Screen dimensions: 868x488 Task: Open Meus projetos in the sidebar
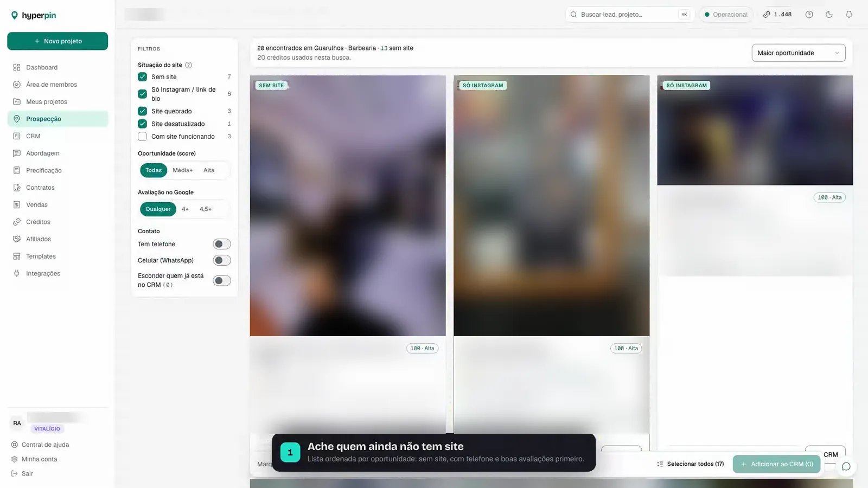point(58,102)
